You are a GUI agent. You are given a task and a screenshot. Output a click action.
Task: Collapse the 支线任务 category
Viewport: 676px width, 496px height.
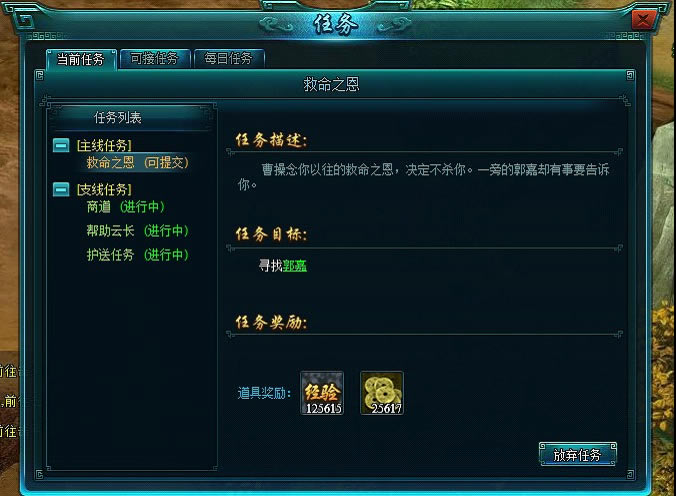[x=61, y=189]
